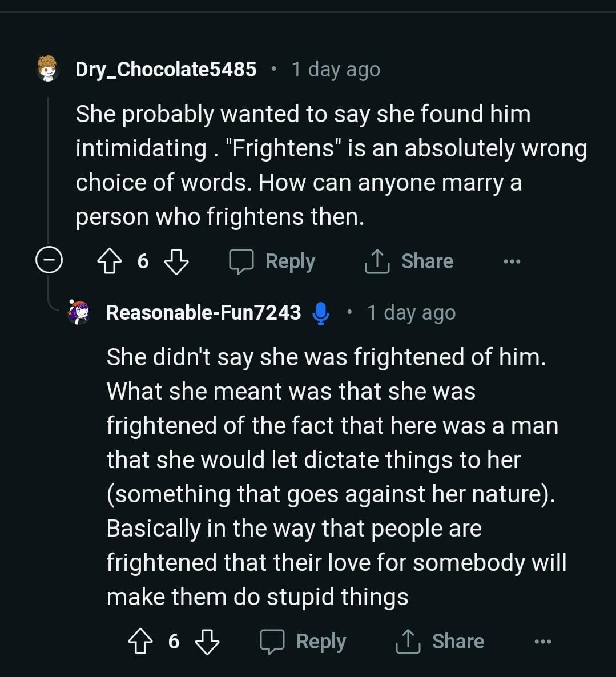Image resolution: width=616 pixels, height=677 pixels.
Task: Reply to Reasonable-Fun7243's comment
Action: coord(303,642)
